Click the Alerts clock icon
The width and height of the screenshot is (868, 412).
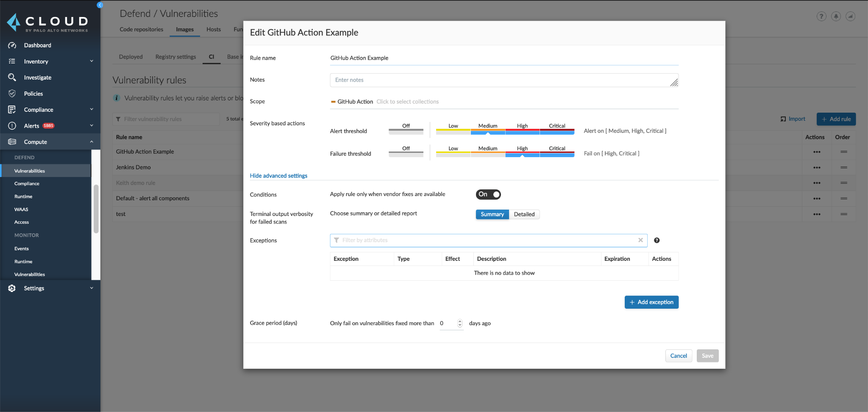tap(12, 126)
